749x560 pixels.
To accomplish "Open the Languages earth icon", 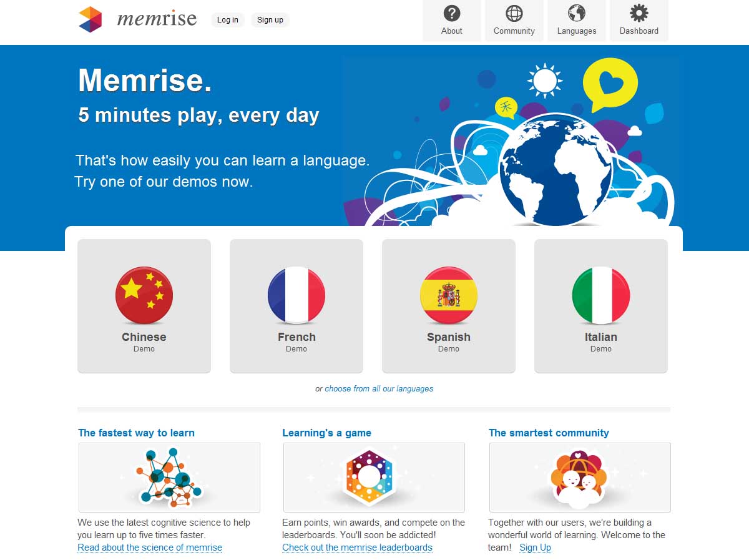I will [x=577, y=12].
